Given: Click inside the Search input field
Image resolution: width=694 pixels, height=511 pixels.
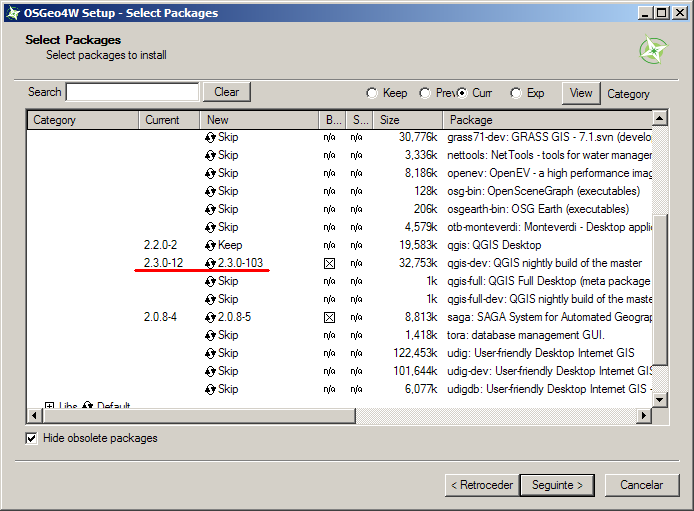Looking at the screenshot, I should (132, 92).
